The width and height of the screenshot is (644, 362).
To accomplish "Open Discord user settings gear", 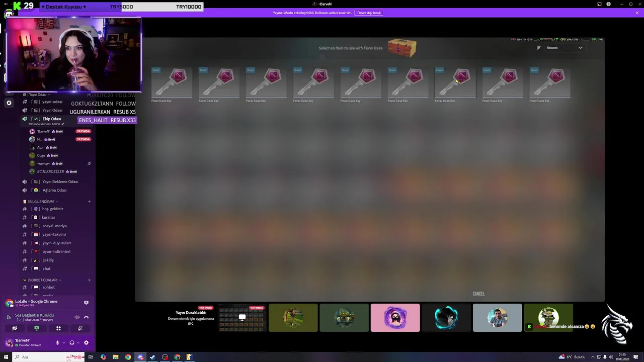I will 86,343.
